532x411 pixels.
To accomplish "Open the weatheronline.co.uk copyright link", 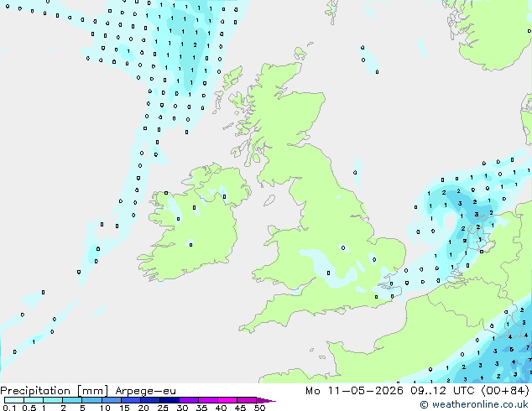I will click(x=474, y=404).
